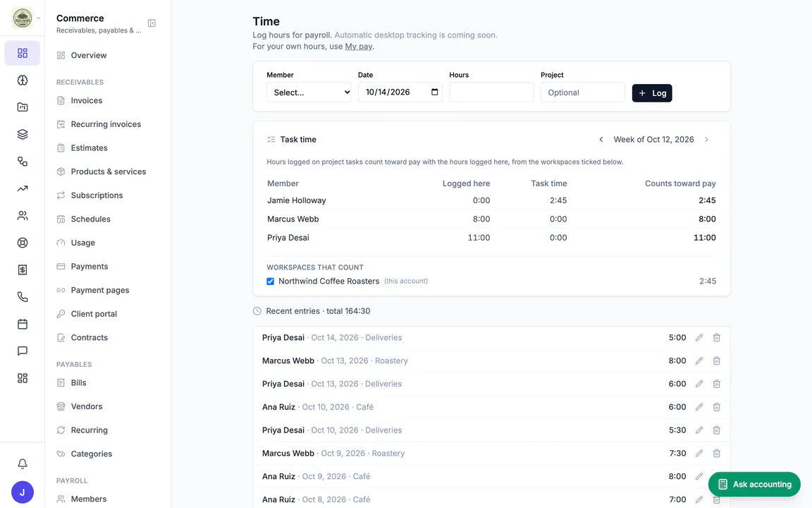This screenshot has height=508, width=812.
Task: Open the stacked layers icon in the rail
Action: [x=23, y=134]
